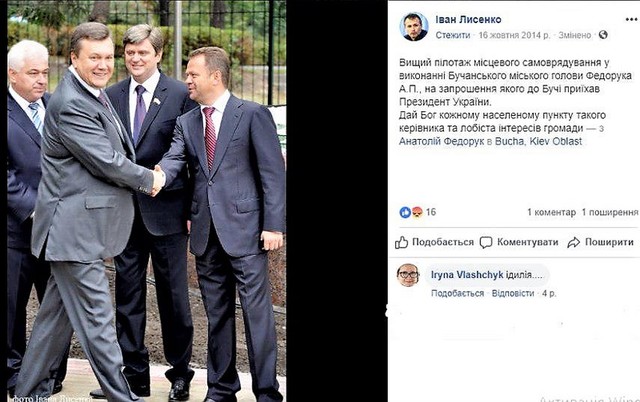640x402 pixels.
Task: Click Подобається under Iryna's comment
Action: click(x=457, y=293)
